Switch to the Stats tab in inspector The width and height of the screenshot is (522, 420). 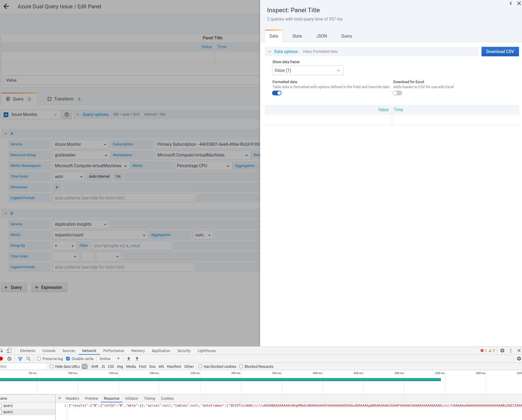tap(297, 36)
